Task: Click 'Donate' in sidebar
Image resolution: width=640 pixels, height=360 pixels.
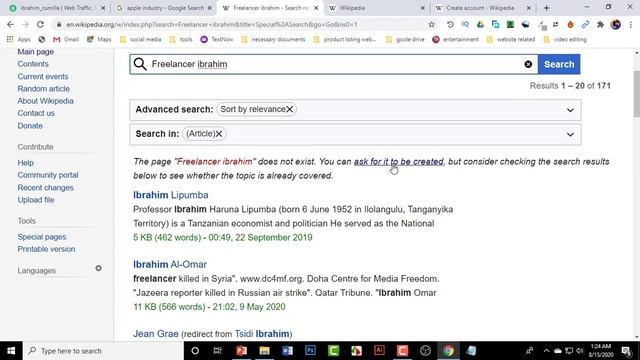Action: click(x=30, y=126)
